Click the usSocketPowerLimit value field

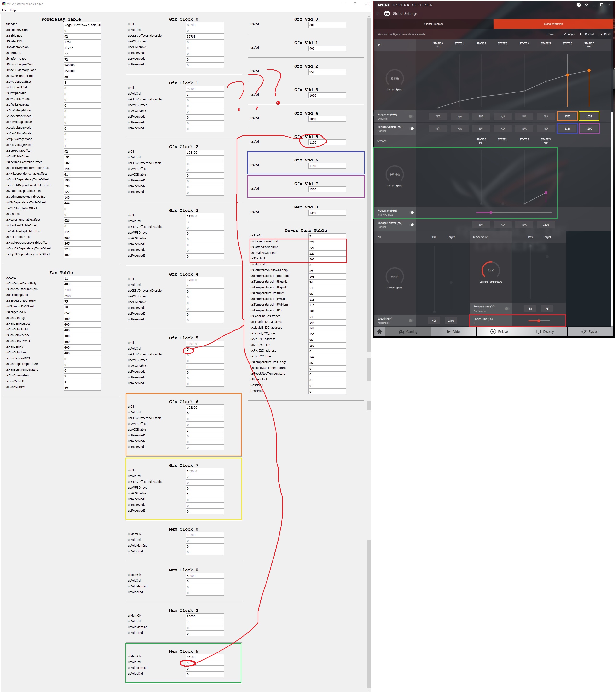pyautogui.click(x=327, y=242)
